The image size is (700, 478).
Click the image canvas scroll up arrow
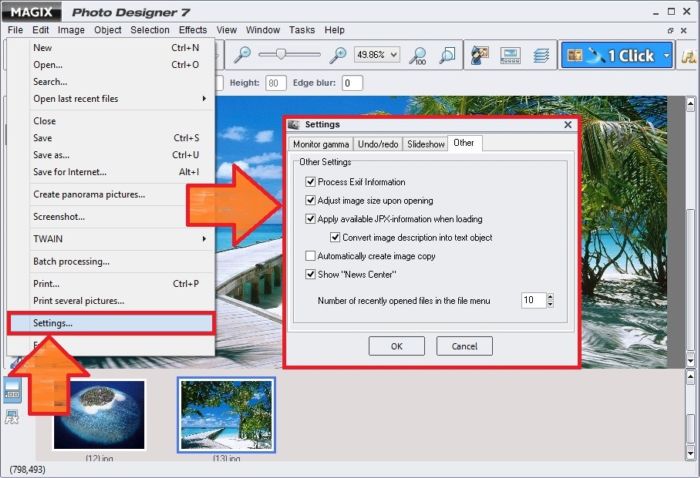(691, 105)
